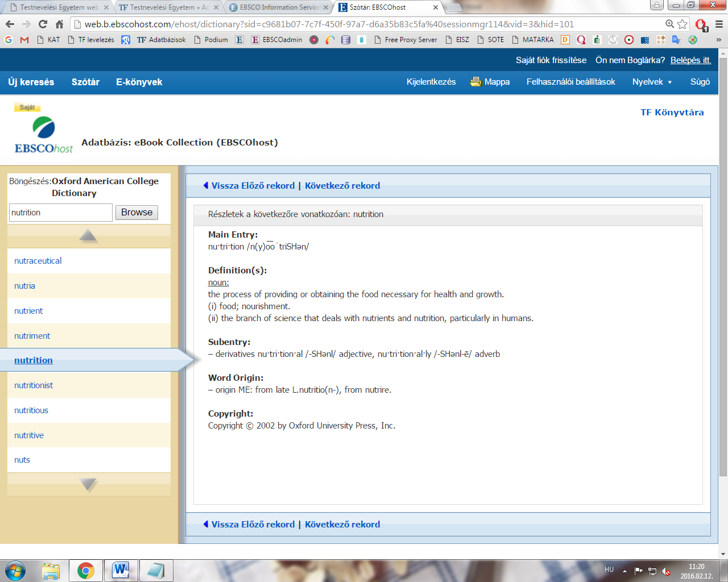Click Kijelentkezés to log out
Image resolution: width=728 pixels, height=582 pixels.
pos(431,82)
